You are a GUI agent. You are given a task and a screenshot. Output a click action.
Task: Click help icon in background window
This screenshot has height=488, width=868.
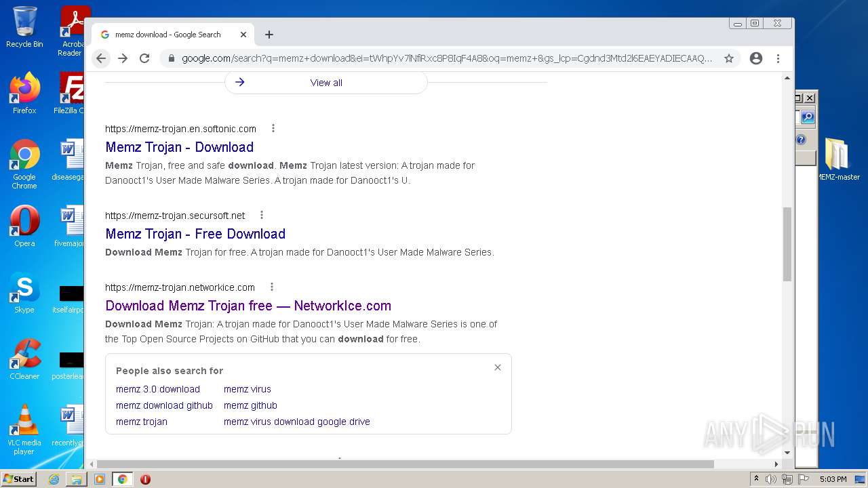click(801, 140)
